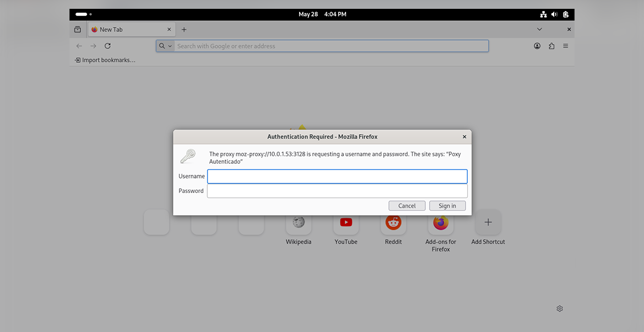Click the Sign in button
The width and height of the screenshot is (644, 332).
coord(447,206)
